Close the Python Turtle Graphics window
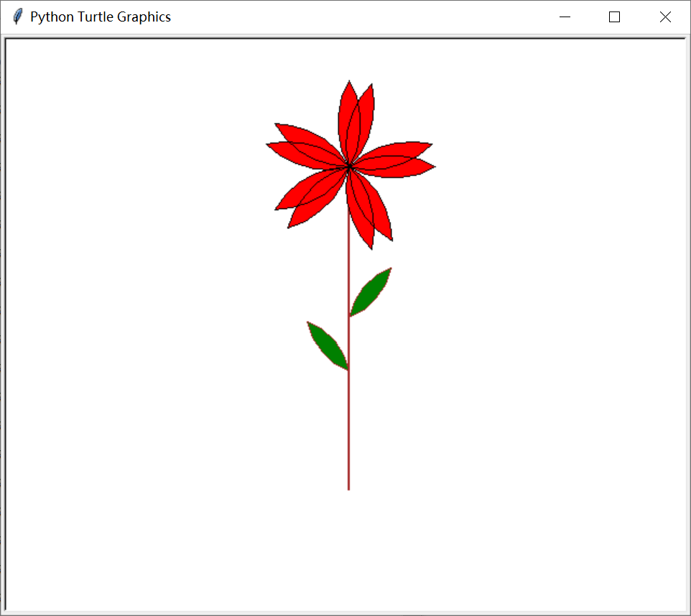The image size is (691, 616). 665,17
